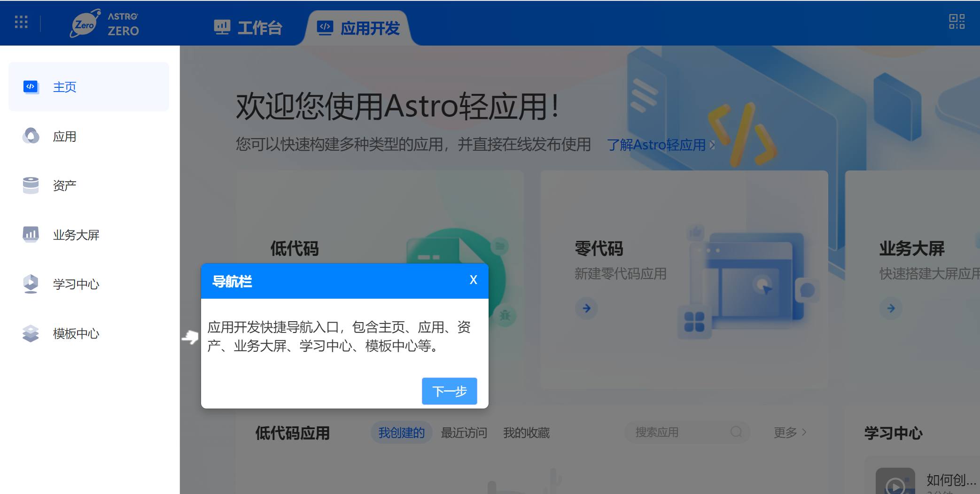Screen dimensions: 980x494
Task: Click the 资产 database icon
Action: point(31,185)
